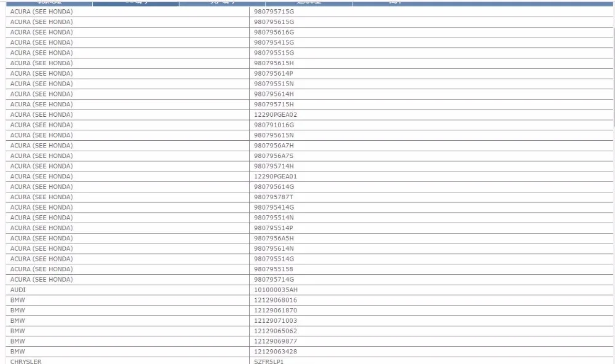Select BMW part number 12129071003
This screenshot has height=364, width=615.
coord(276,320)
